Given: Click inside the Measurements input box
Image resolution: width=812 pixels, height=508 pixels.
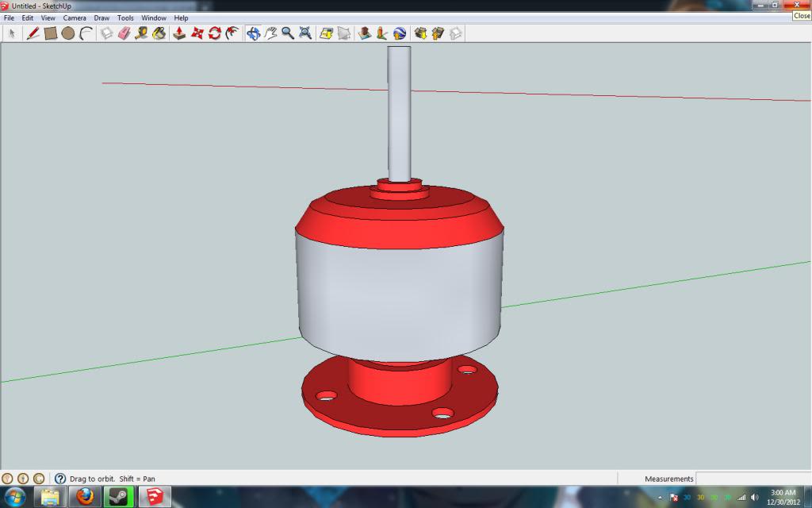Looking at the screenshot, I should (x=753, y=478).
